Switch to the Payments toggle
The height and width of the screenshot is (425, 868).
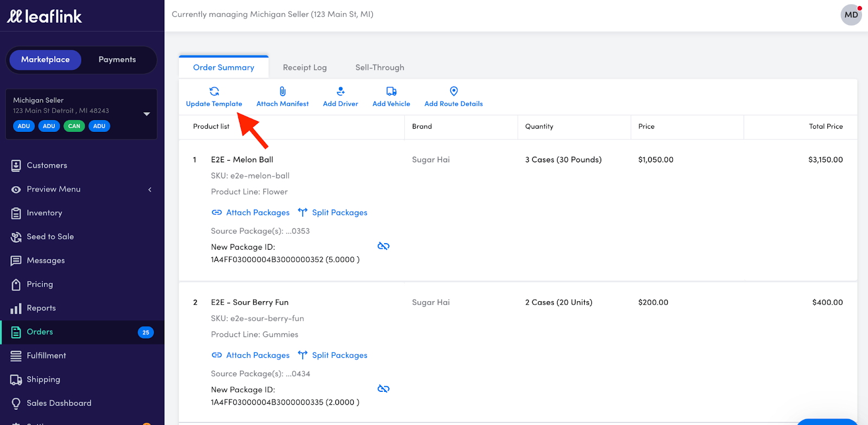[117, 60]
